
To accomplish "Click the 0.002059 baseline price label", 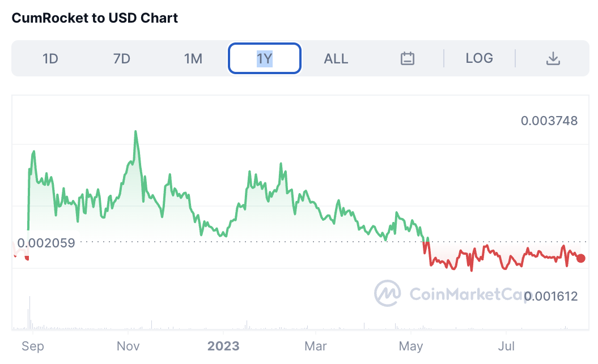I will pyautogui.click(x=46, y=243).
